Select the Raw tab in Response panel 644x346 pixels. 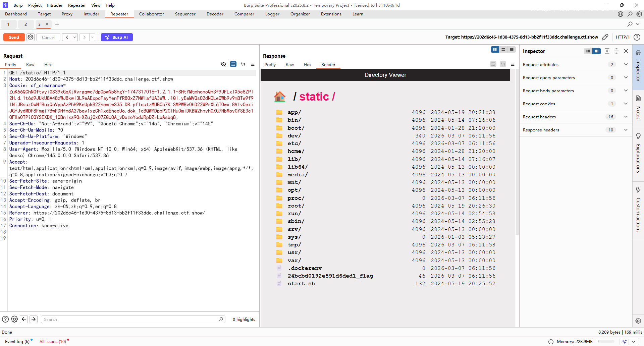click(289, 65)
